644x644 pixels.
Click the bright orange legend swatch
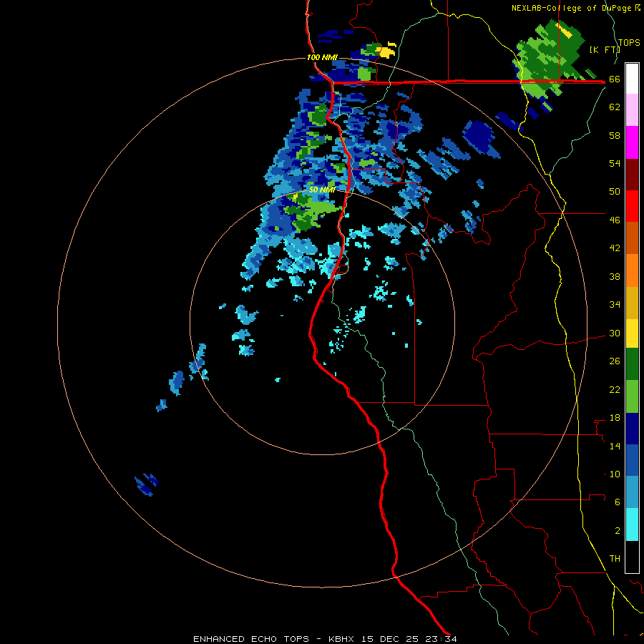click(632, 270)
